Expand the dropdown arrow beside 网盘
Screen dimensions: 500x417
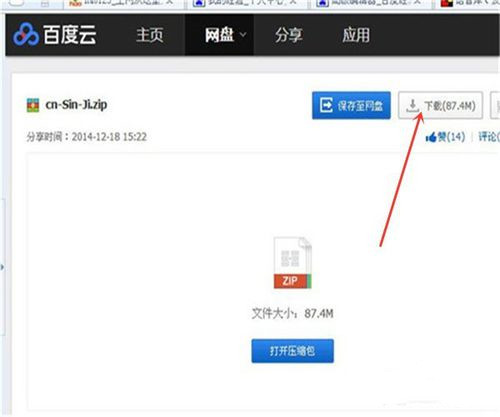coord(243,34)
